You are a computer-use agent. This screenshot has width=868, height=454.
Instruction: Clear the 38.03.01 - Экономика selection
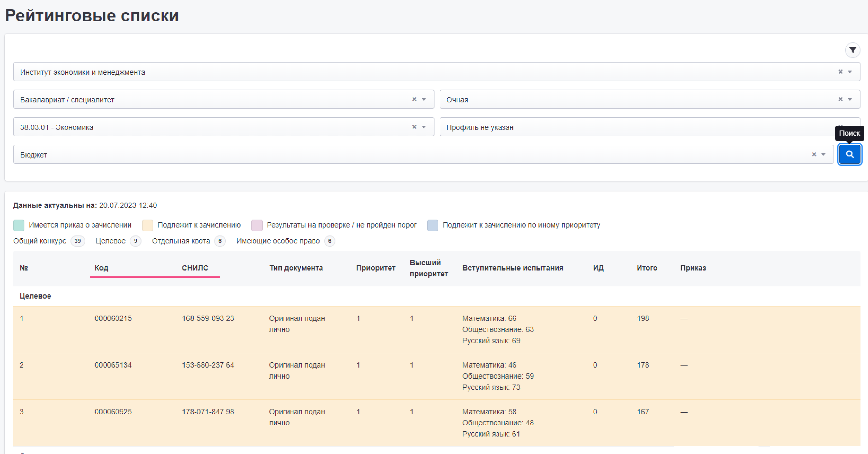(x=414, y=127)
